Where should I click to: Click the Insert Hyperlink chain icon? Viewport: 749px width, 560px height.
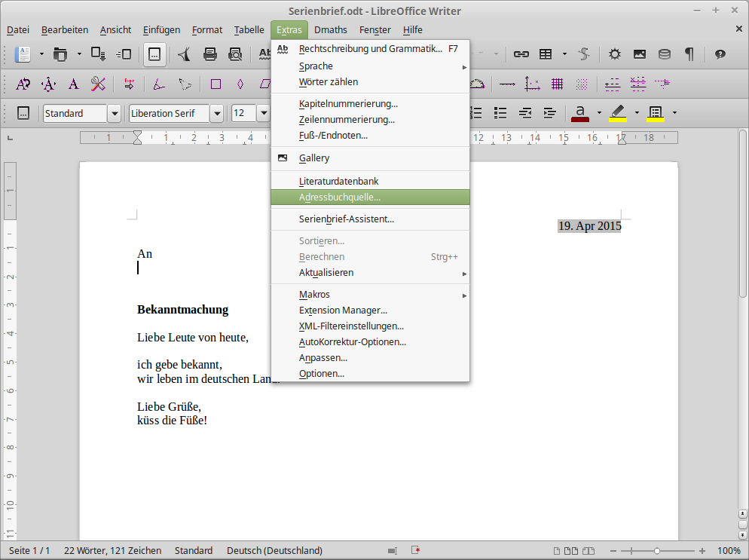[x=521, y=54]
